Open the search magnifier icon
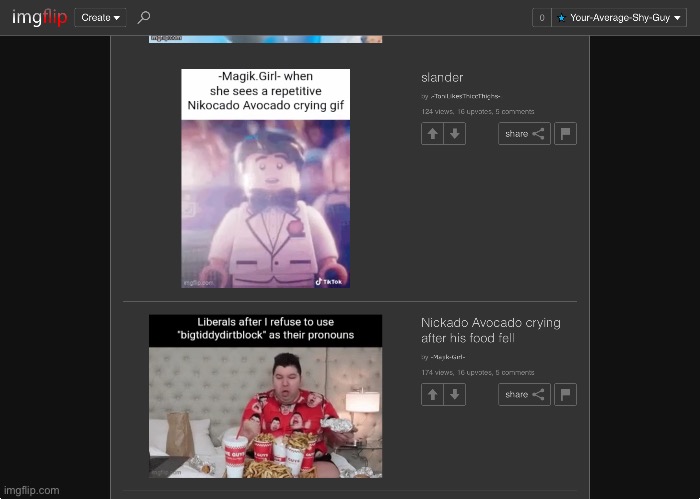The height and width of the screenshot is (499, 700). click(x=144, y=17)
